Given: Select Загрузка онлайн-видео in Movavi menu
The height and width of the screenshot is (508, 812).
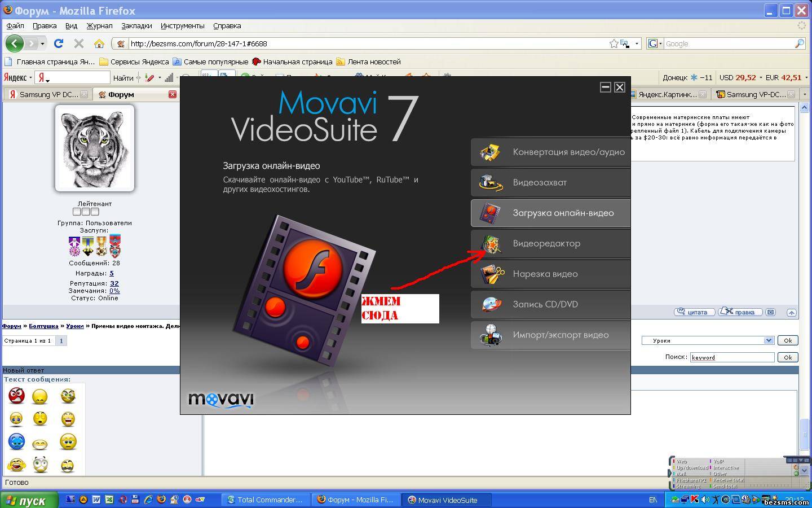Looking at the screenshot, I should click(x=550, y=213).
